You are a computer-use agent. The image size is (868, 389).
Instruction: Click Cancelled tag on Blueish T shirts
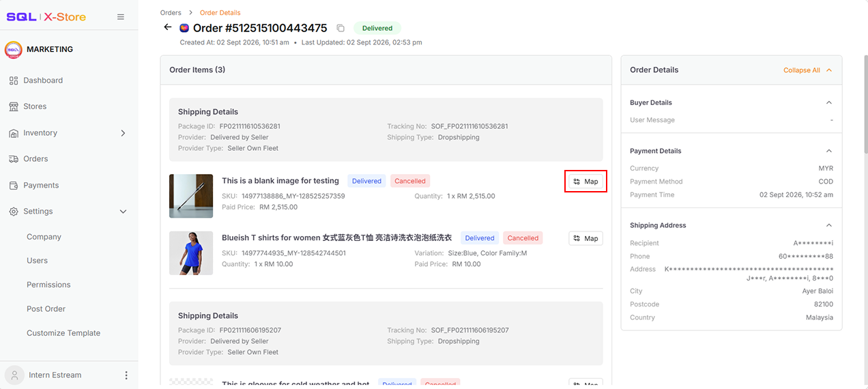point(523,238)
